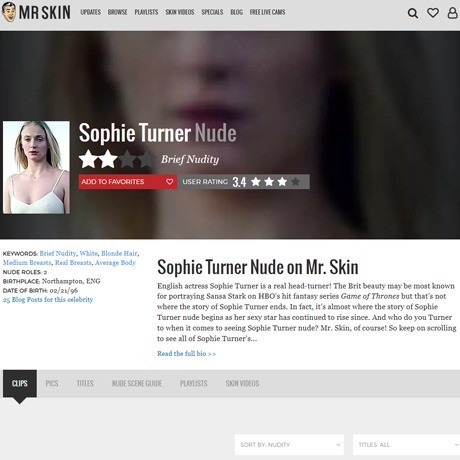Select the second user rating star

[x=269, y=182]
